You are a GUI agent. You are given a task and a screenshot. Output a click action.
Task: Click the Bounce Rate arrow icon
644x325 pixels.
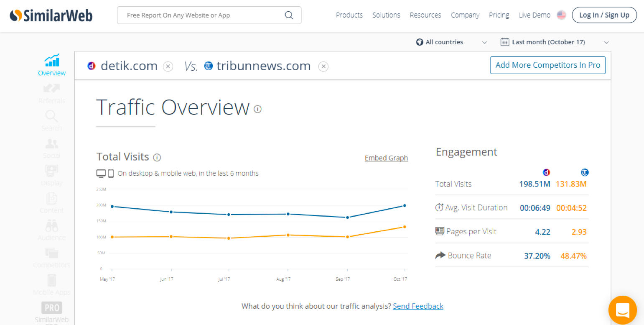(440, 255)
